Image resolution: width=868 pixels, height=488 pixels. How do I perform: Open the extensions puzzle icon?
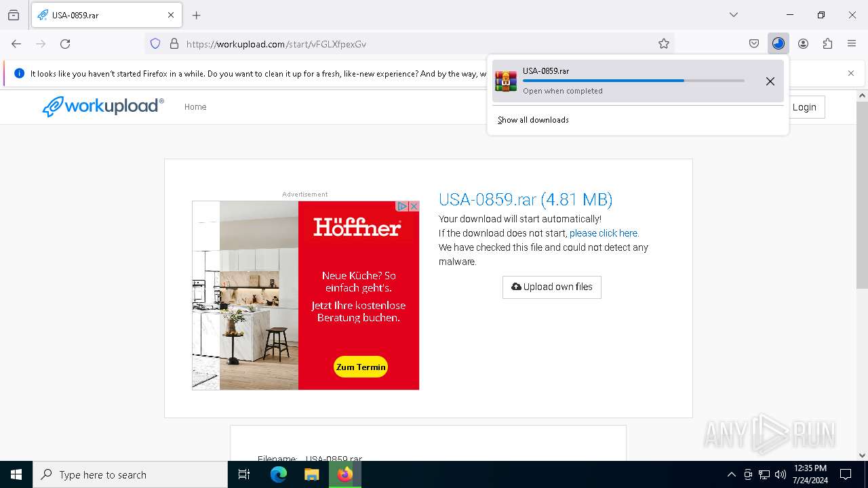(827, 43)
